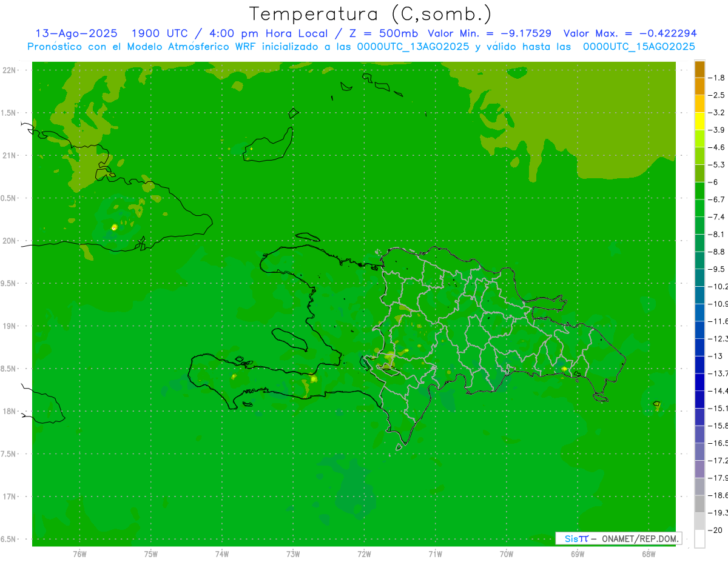This screenshot has height=562, width=728.
Task: Click the "Valor Max. = -0.422294" text
Action: click(x=630, y=33)
